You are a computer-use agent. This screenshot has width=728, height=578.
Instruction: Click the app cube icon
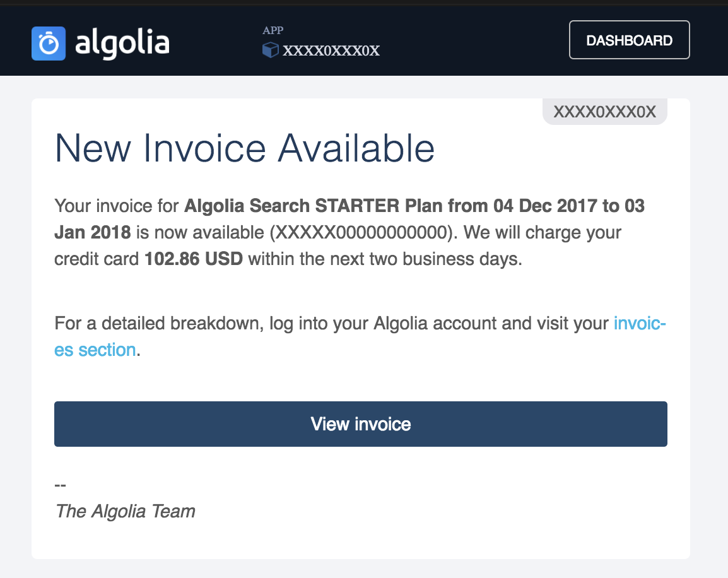tap(270, 50)
